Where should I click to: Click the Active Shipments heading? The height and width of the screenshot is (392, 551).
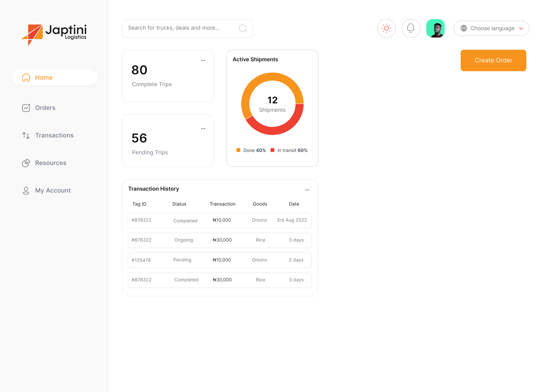pyautogui.click(x=255, y=59)
